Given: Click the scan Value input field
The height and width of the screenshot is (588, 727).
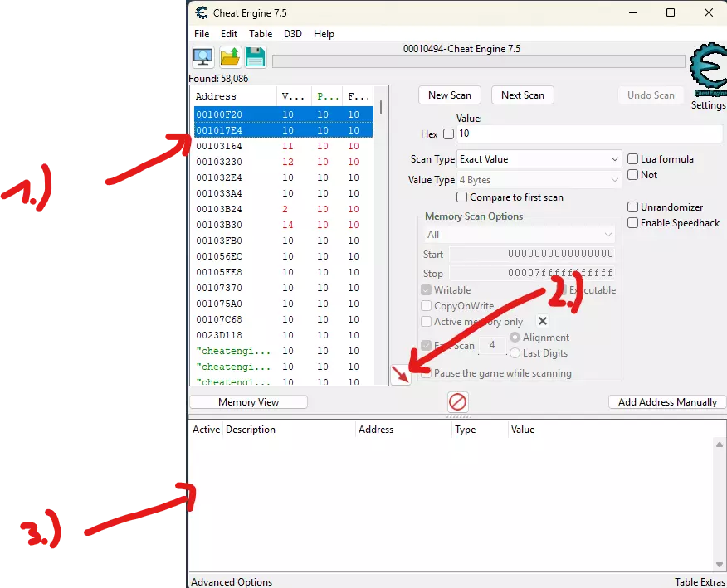Looking at the screenshot, I should click(x=589, y=134).
